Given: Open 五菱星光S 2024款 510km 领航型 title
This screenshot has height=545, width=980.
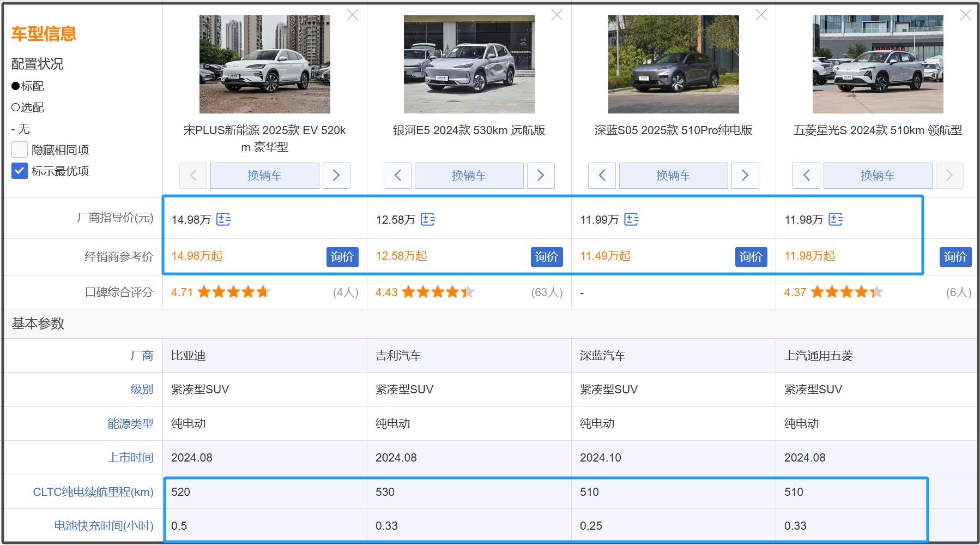Looking at the screenshot, I should point(878,130).
